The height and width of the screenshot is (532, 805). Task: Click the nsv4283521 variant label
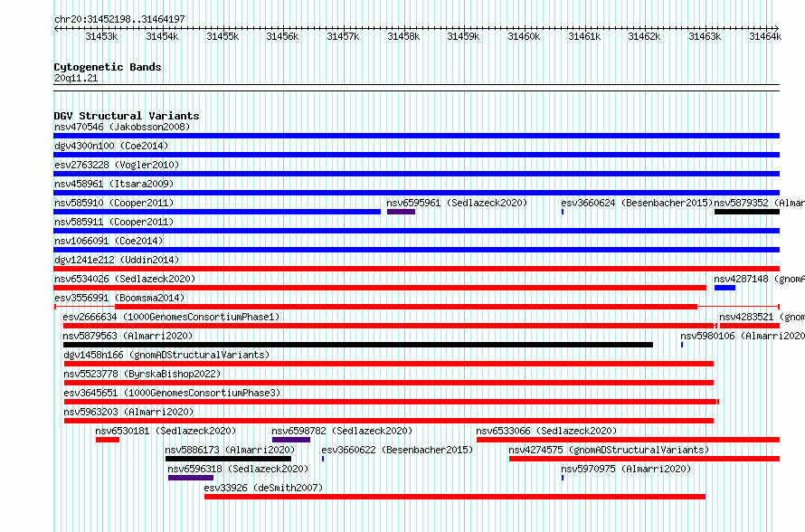point(762,317)
